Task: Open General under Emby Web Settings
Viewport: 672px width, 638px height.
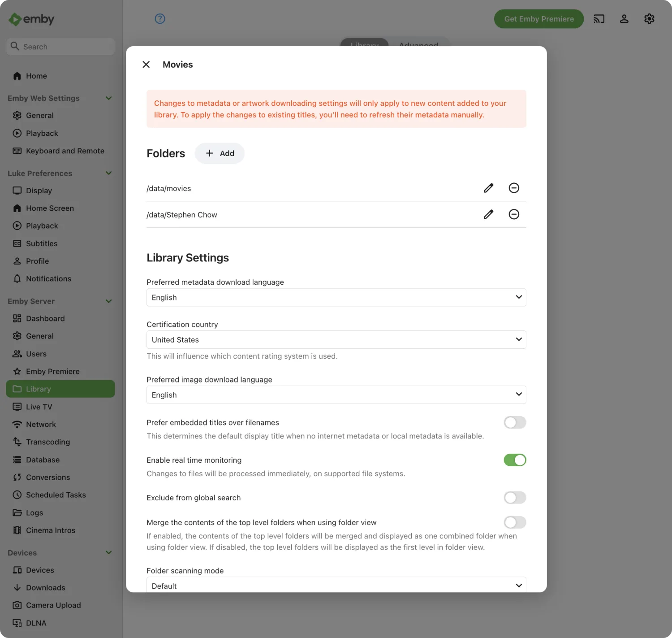Action: 60,116
